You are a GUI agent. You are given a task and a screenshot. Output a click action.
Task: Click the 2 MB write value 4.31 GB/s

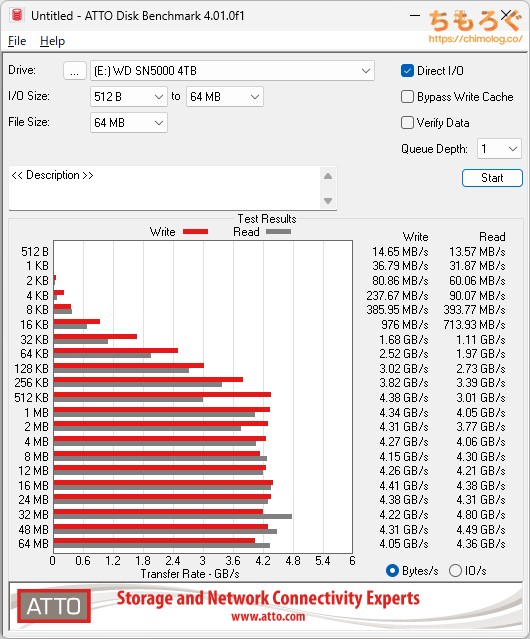tap(404, 427)
